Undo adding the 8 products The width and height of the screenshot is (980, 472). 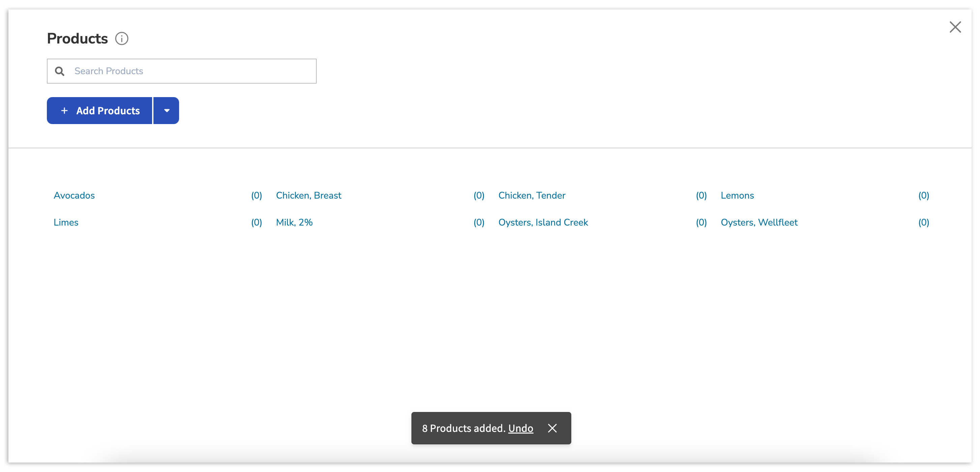[x=520, y=428]
